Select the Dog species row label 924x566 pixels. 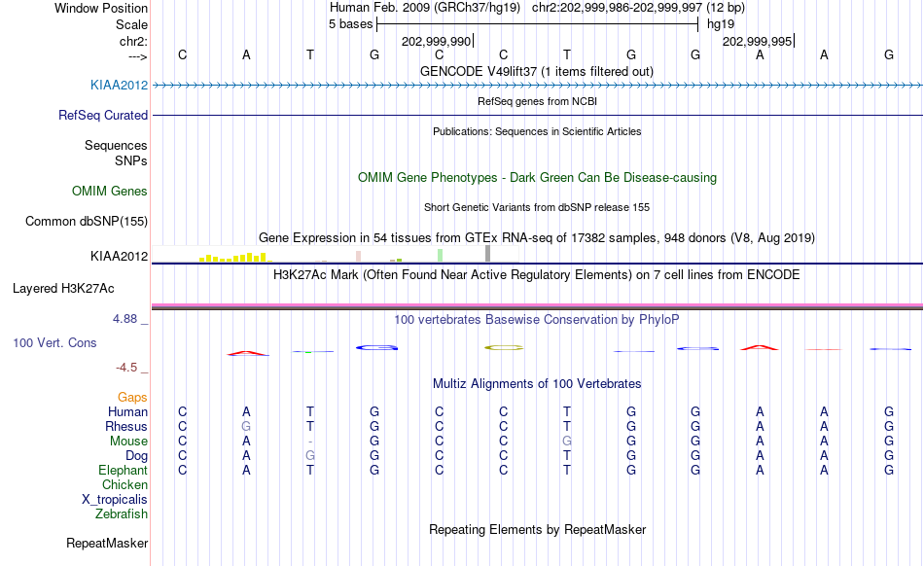pyautogui.click(x=137, y=456)
